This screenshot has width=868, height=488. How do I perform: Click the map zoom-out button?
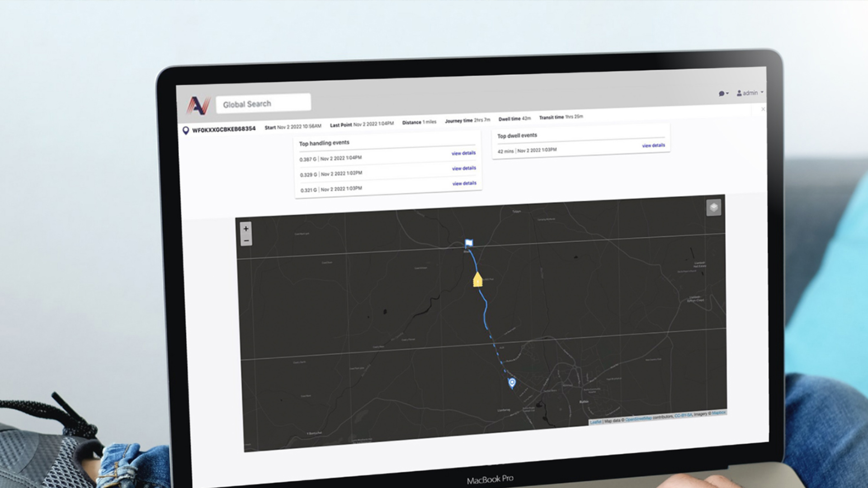point(246,241)
